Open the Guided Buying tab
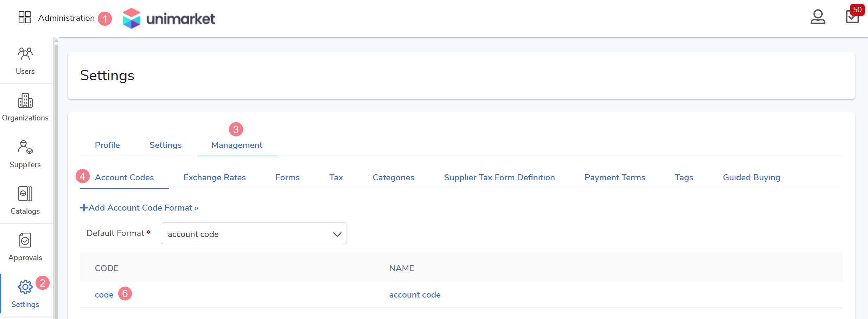868x319 pixels. [751, 177]
